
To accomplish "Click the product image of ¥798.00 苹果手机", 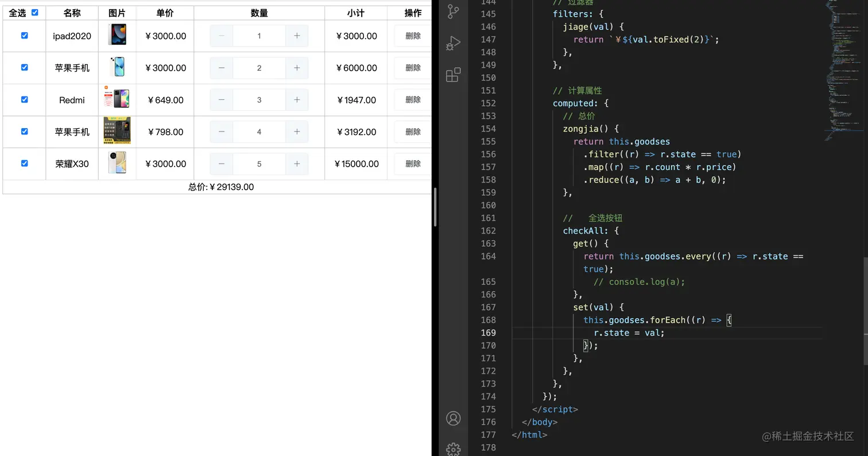I will [117, 130].
